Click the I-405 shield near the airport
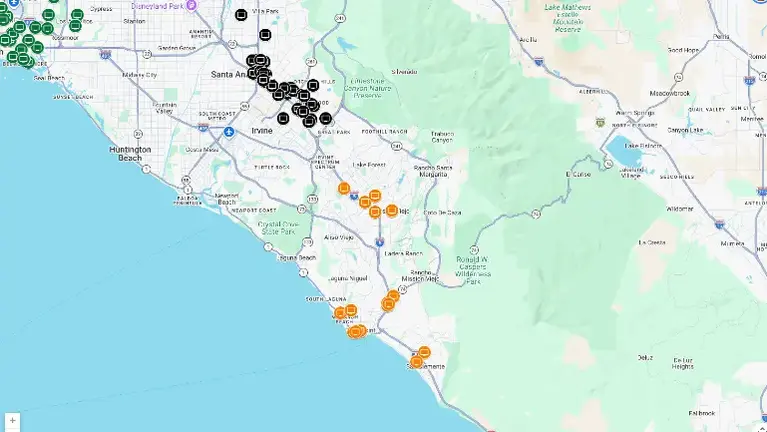The image size is (767, 432). pyautogui.click(x=203, y=127)
